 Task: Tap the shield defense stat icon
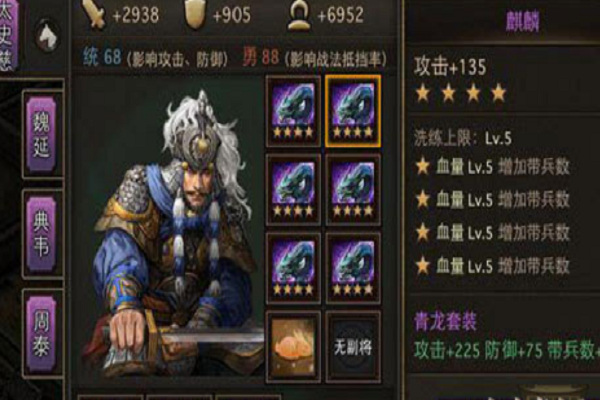194,15
